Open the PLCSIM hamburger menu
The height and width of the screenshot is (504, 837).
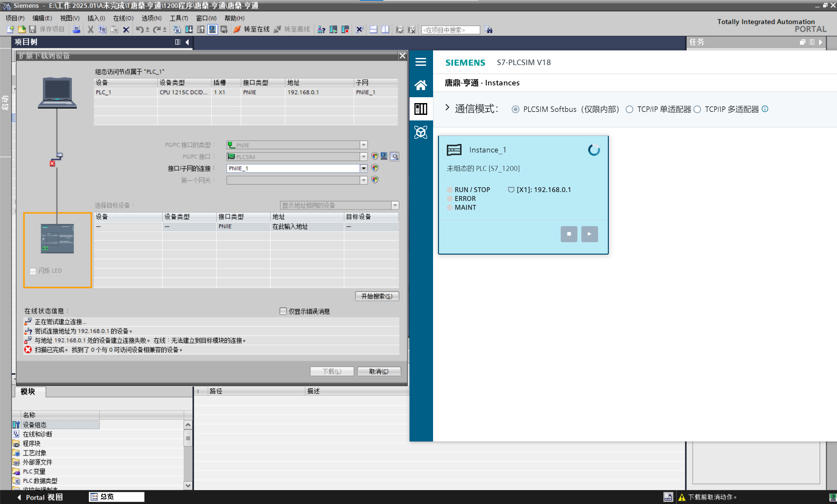[x=421, y=62]
